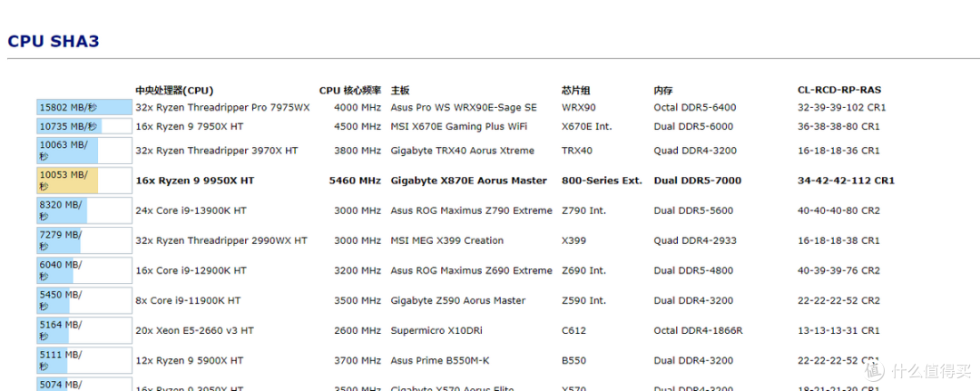Screen dimensions: 980x391
Task: Click the CPU SHA3 heading
Action: click(x=54, y=42)
